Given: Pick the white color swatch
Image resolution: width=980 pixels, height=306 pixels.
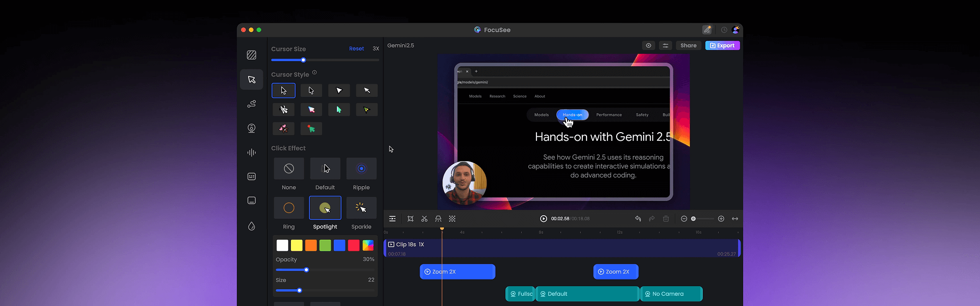Looking at the screenshot, I should coord(282,245).
